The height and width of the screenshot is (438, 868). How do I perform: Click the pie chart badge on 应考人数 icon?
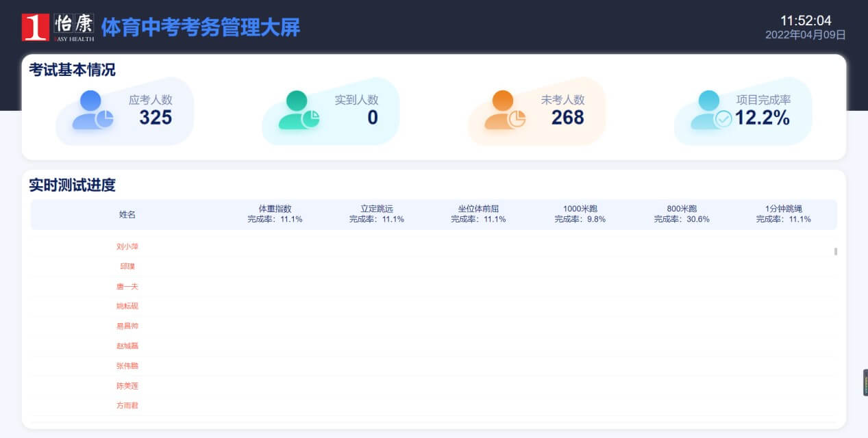click(105, 119)
